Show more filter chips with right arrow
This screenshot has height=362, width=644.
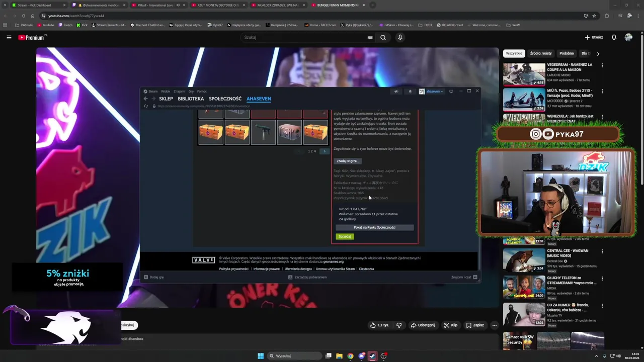coord(598,53)
